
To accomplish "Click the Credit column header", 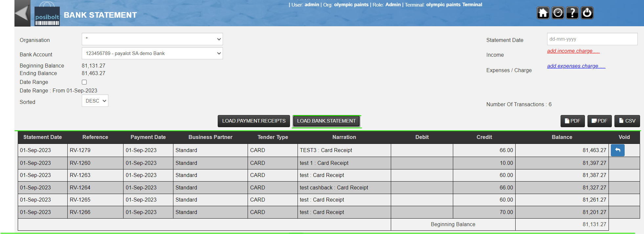I will [x=484, y=137].
